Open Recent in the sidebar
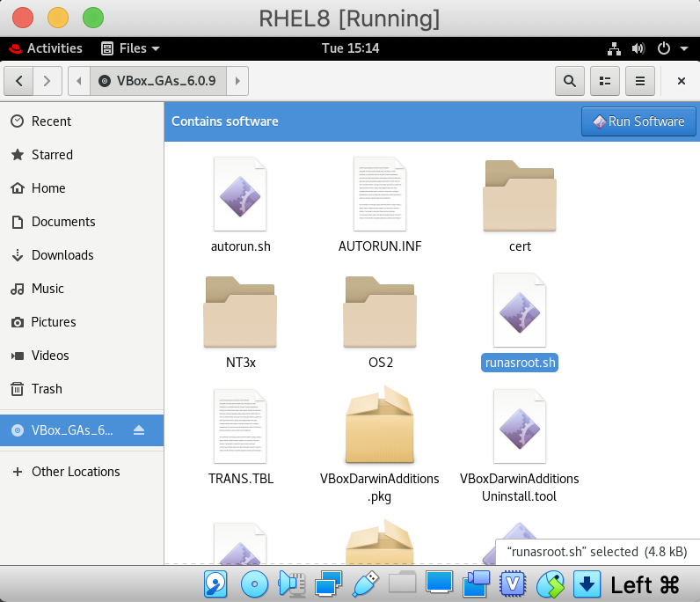This screenshot has width=700, height=602. click(x=82, y=121)
